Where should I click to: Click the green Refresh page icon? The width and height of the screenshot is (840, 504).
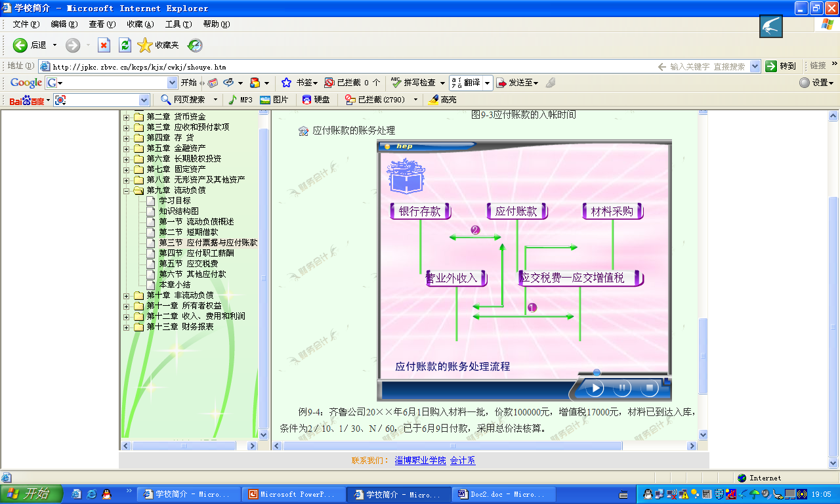(125, 45)
